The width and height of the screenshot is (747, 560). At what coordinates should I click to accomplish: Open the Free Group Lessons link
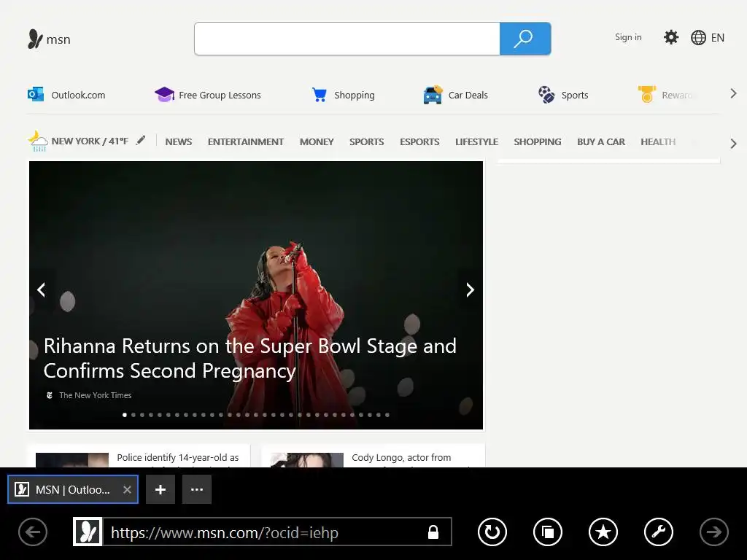coord(220,95)
